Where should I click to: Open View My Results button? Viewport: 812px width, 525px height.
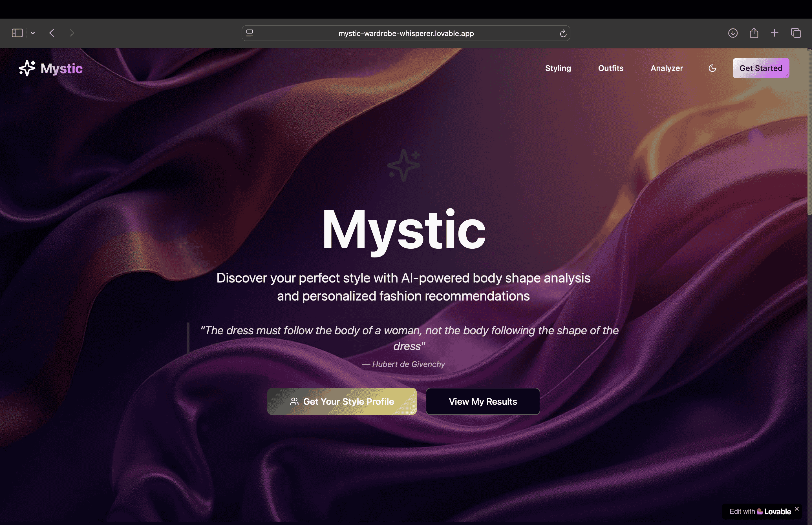pos(482,401)
